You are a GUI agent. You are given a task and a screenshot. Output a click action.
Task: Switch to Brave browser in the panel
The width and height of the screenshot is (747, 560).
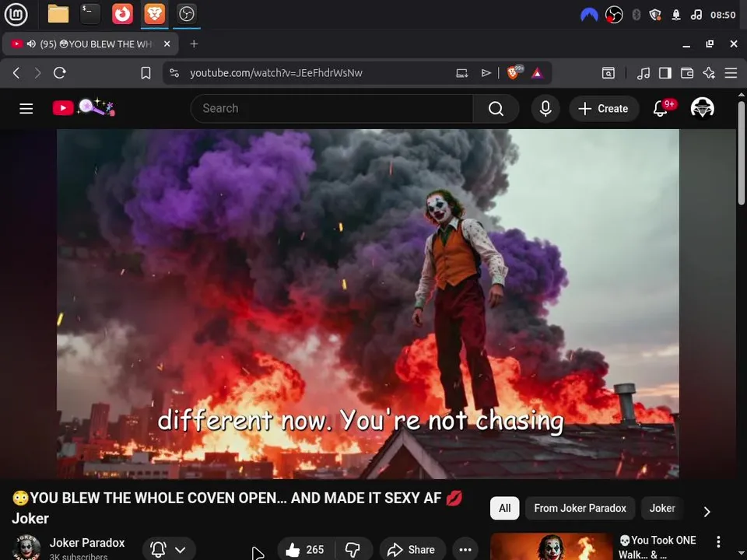pos(154,14)
